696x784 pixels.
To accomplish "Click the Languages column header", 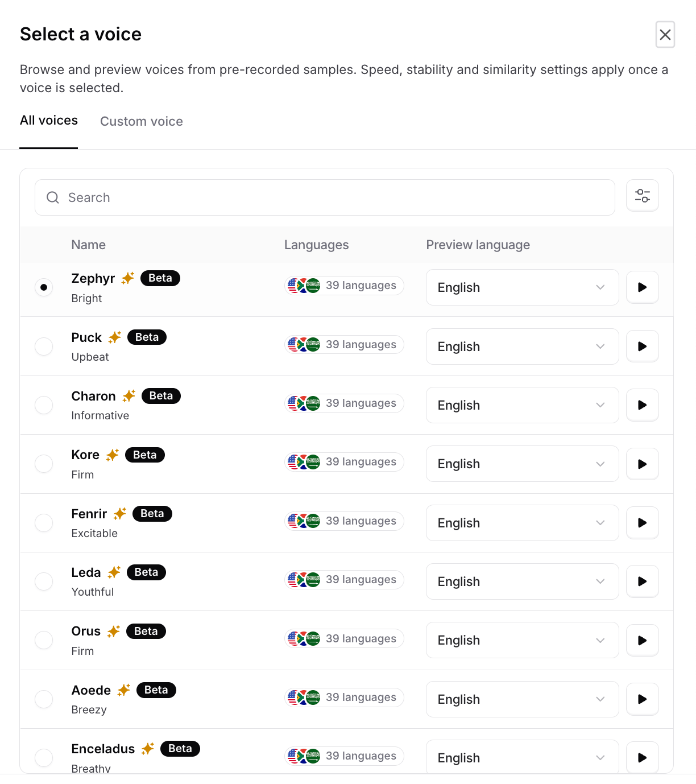I will [317, 245].
